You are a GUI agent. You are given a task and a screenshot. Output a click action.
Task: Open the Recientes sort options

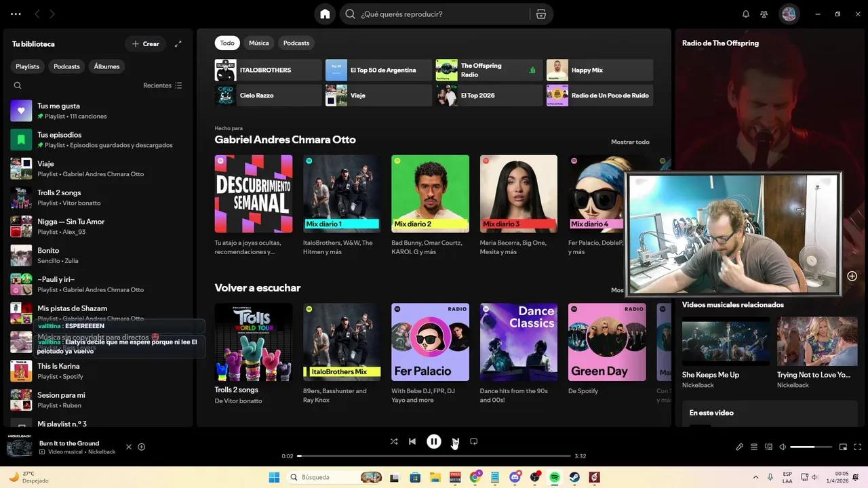point(163,85)
